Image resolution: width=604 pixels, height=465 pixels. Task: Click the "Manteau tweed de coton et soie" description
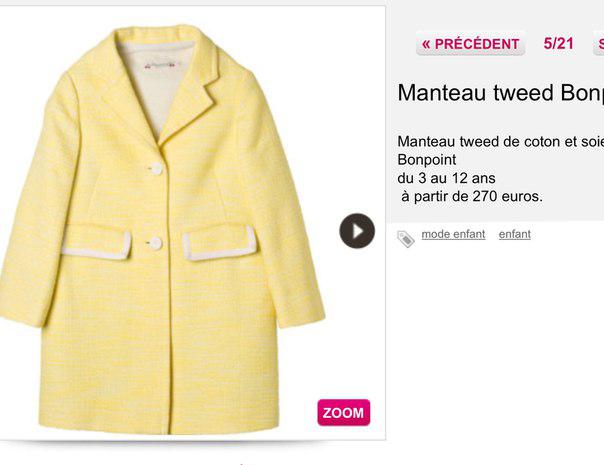coord(500,142)
